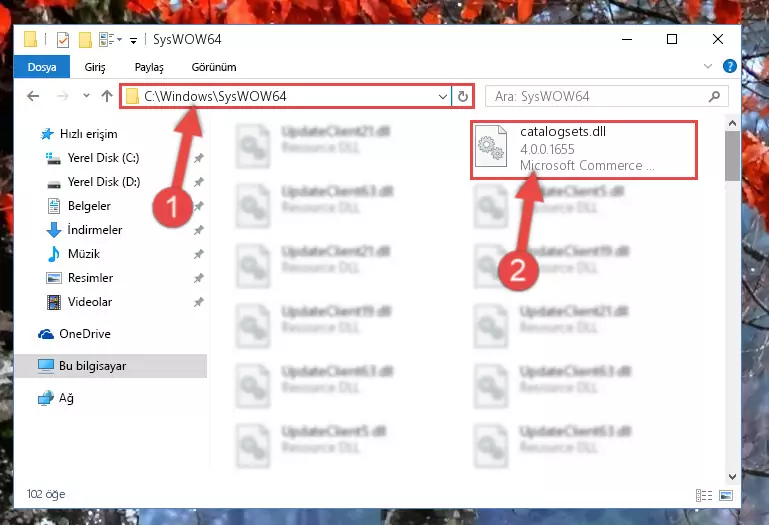Screen dimensions: 769x525
Task: Expand the address bar history dropdown
Action: [442, 96]
